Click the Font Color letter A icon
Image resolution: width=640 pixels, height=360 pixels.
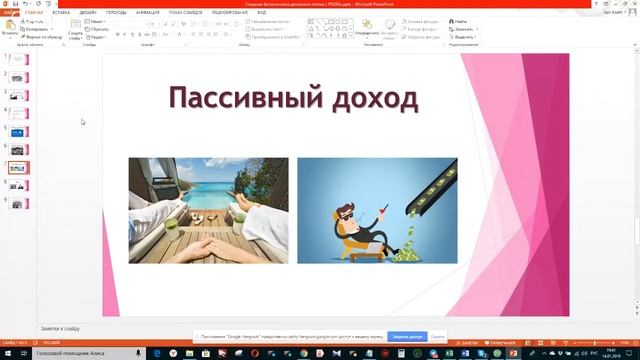[179, 35]
